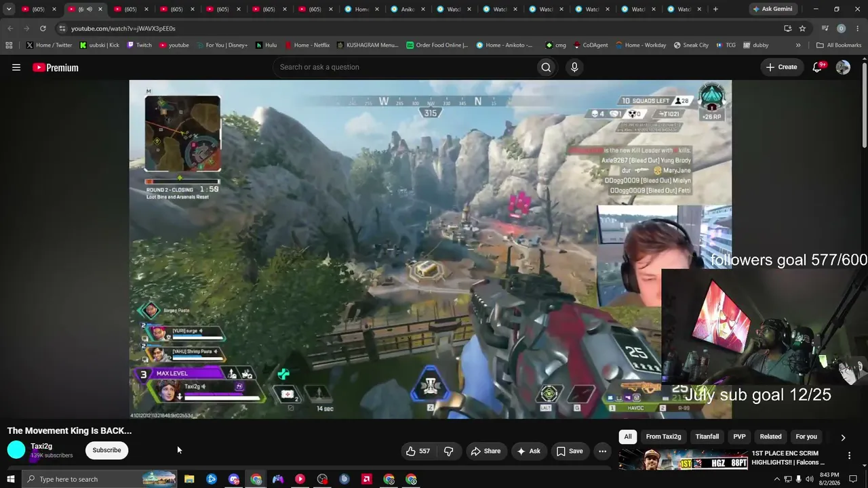The image size is (868, 488).
Task: Reload the page in Chrome
Action: coord(43,28)
